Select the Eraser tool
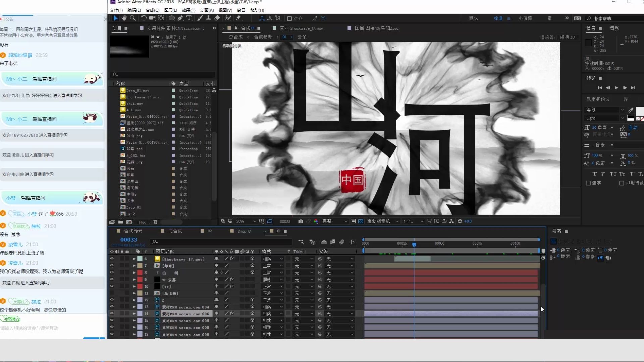 [217, 18]
